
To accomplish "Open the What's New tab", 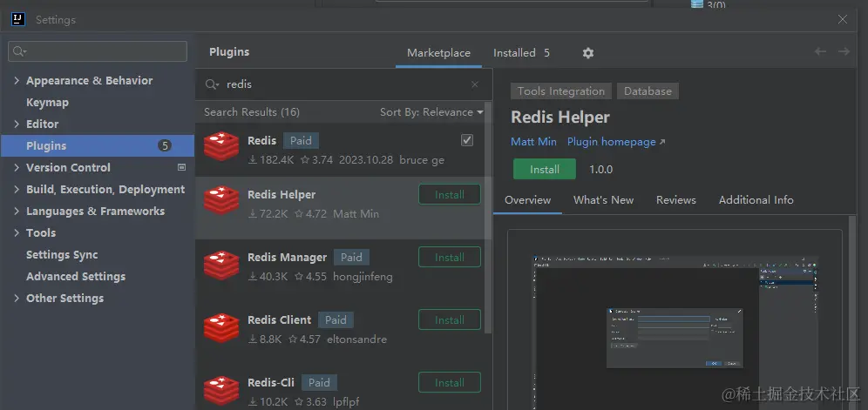I will pyautogui.click(x=603, y=200).
